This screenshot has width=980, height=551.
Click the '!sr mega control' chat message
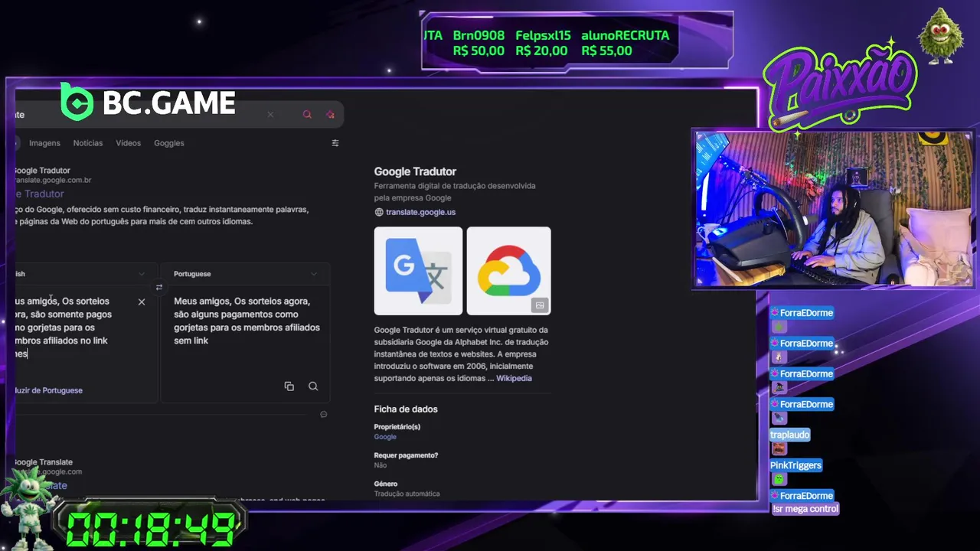point(805,509)
